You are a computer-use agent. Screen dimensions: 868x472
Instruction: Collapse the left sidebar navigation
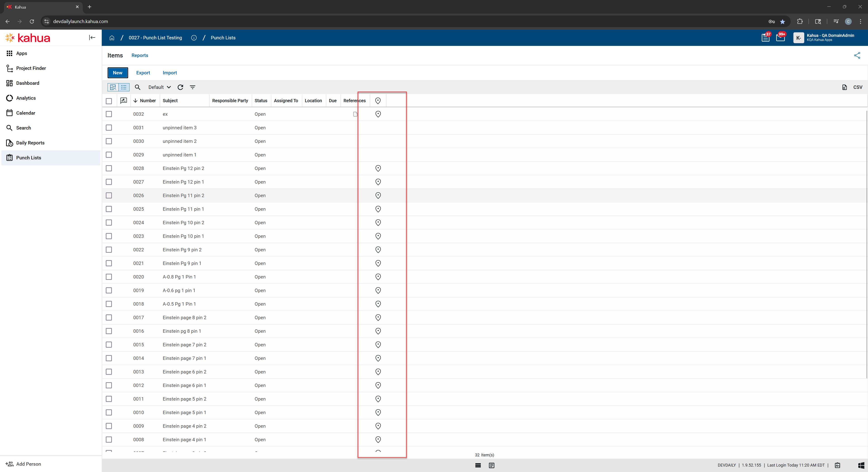(x=92, y=37)
